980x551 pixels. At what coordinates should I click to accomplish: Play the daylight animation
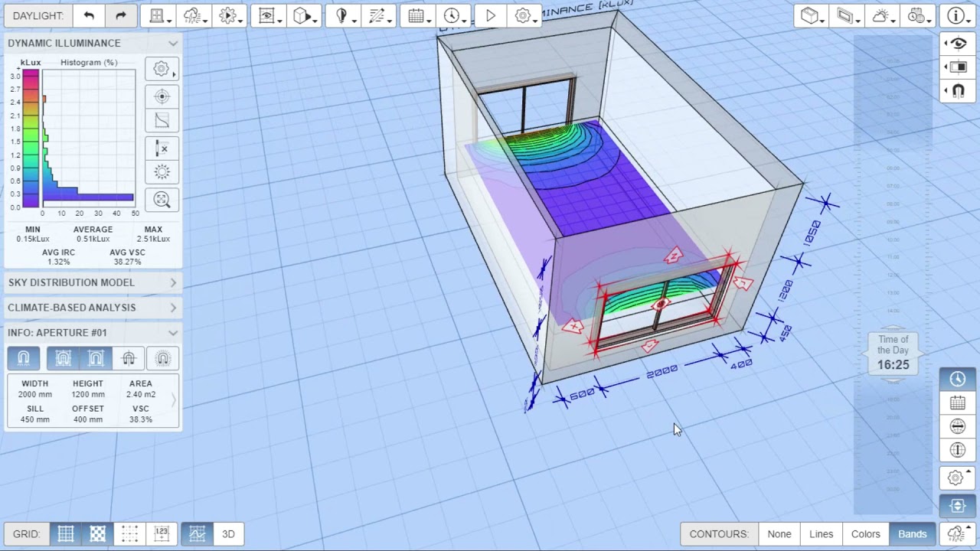pyautogui.click(x=491, y=16)
